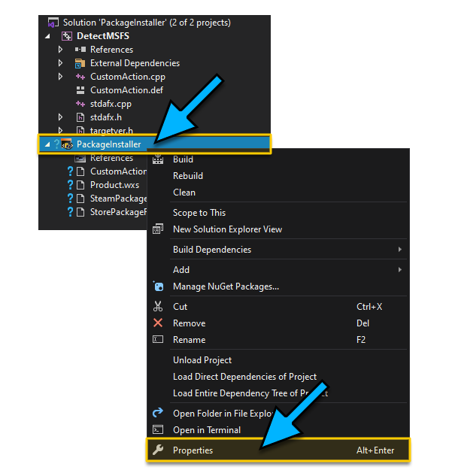Click source control question mark beside Product.wxs
Image resolution: width=449 pixels, height=476 pixels.
point(70,185)
